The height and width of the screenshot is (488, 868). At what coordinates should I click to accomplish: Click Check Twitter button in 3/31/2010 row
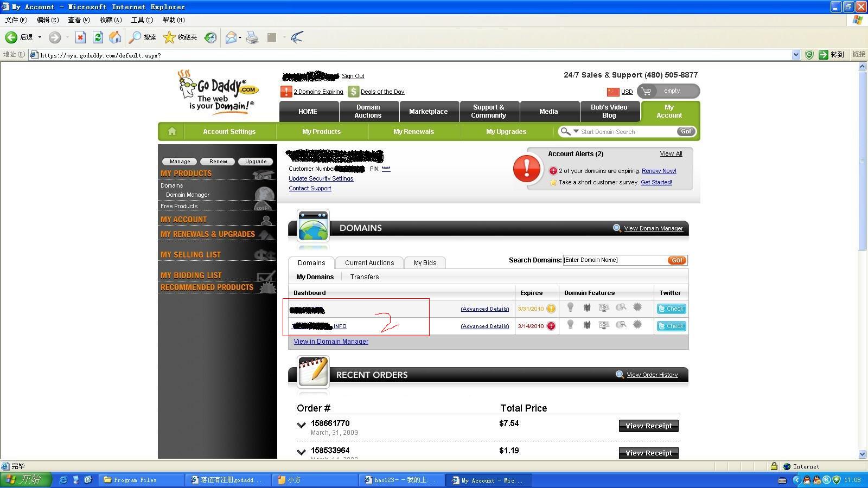tap(672, 309)
